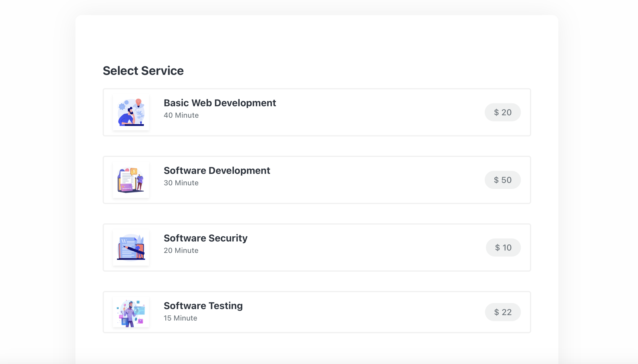Select the Software Security service title
This screenshot has height=364, width=638.
click(x=206, y=238)
